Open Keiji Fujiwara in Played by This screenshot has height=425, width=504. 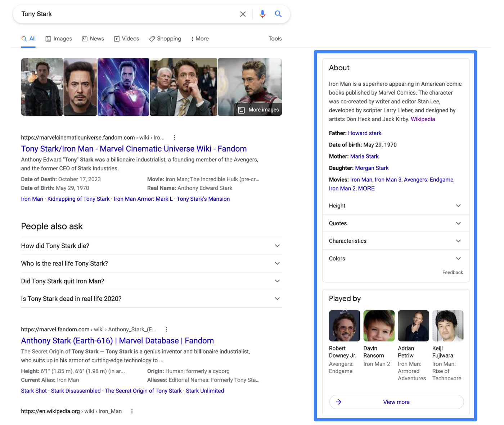(x=448, y=346)
